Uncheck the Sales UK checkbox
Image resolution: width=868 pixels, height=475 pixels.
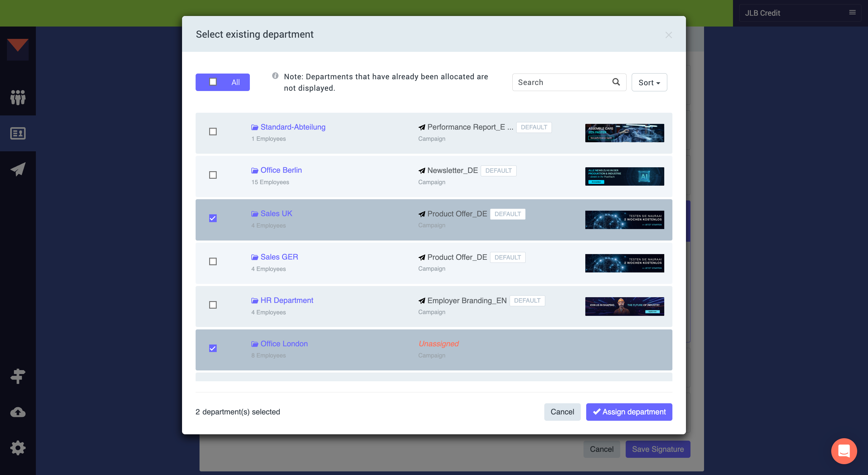[212, 218]
